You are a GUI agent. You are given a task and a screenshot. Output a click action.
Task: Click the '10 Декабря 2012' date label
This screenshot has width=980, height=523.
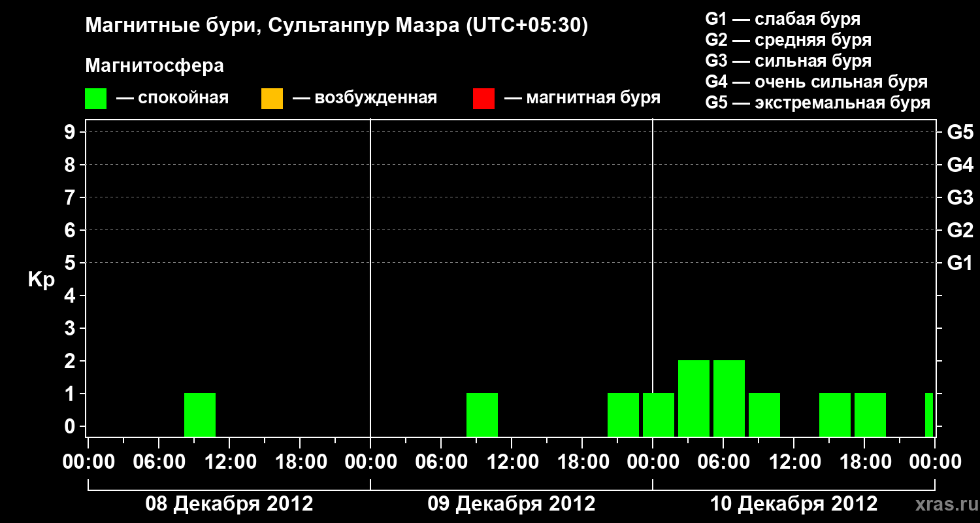pos(794,503)
